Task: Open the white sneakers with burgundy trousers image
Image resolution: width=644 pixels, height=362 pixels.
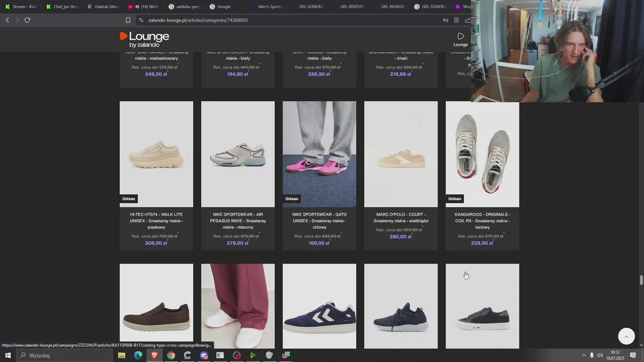Action: [238, 306]
